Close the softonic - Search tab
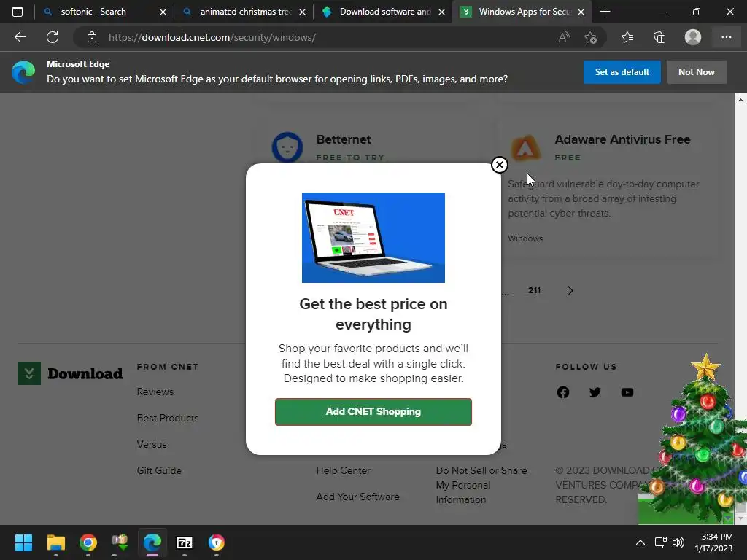Viewport: 747px width, 560px height. (x=163, y=12)
